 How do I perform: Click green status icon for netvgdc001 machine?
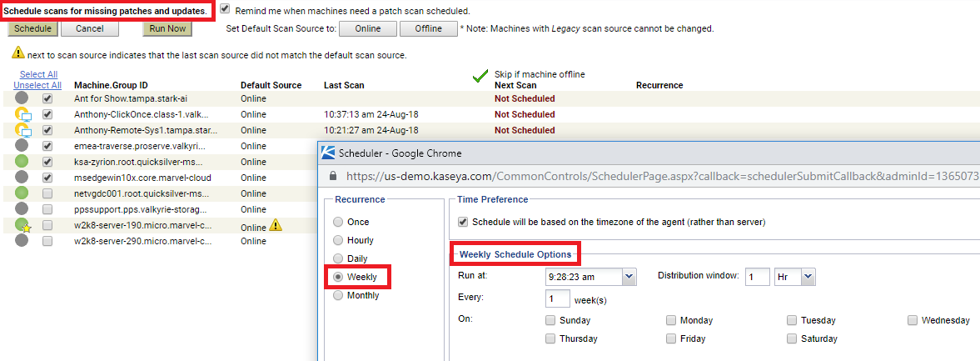22,193
